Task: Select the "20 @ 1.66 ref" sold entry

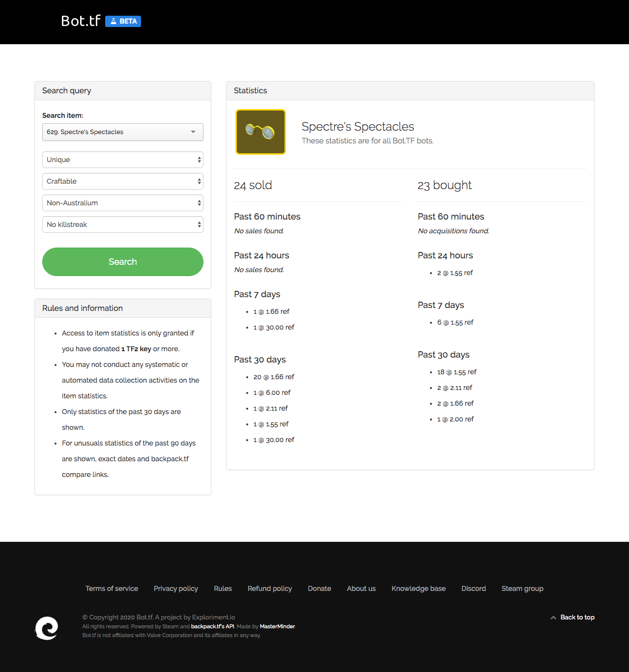Action: click(274, 377)
